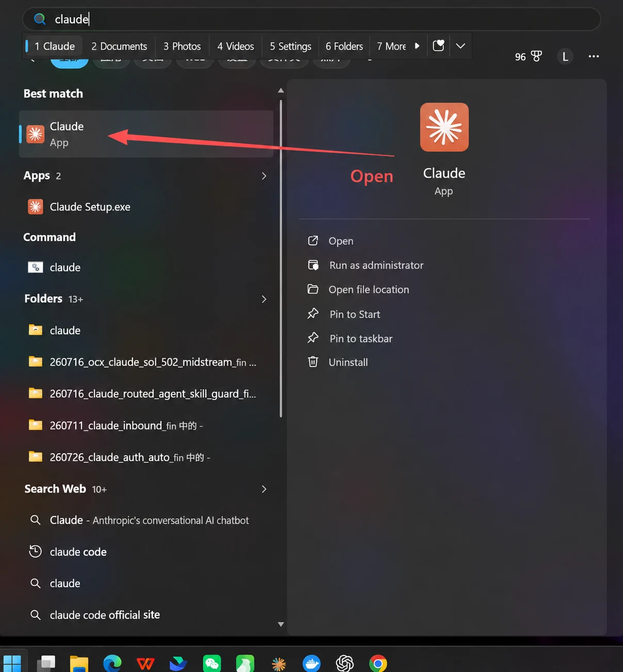Expand the Search Web 10+ section chevron
Viewport: 623px width, 672px height.
pos(264,489)
